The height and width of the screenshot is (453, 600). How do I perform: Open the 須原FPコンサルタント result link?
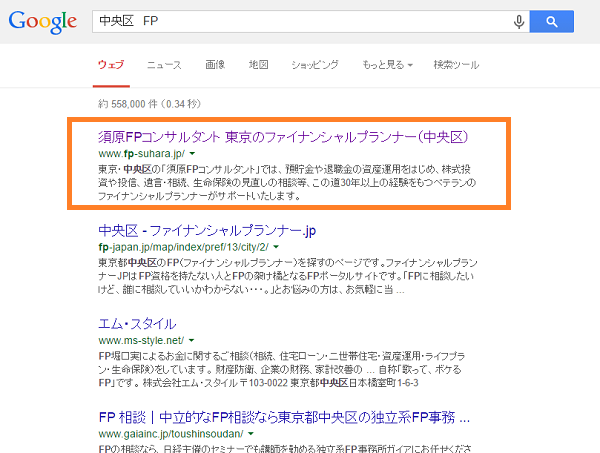[283, 137]
